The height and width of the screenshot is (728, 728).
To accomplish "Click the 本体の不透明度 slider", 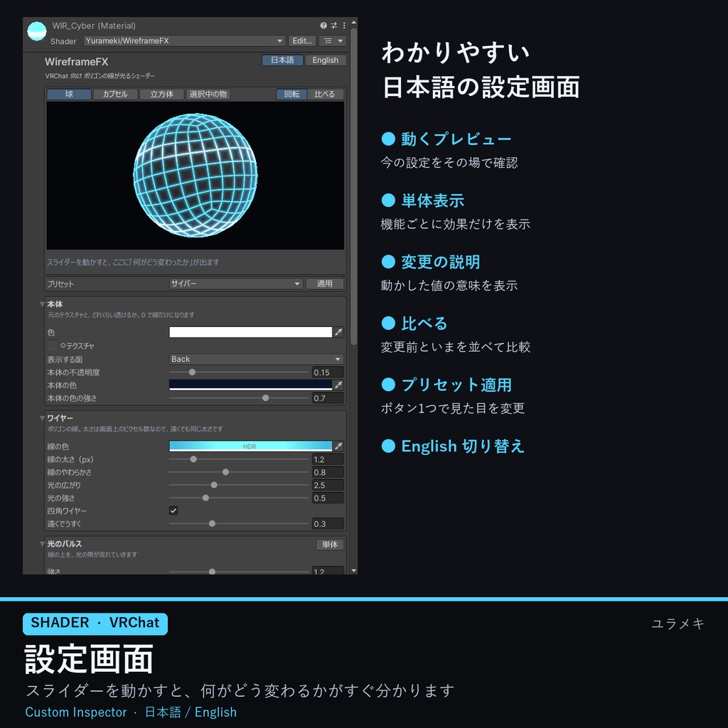I will pyautogui.click(x=239, y=373).
